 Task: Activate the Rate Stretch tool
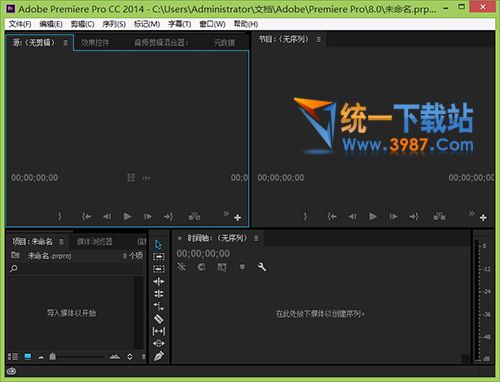coord(159,306)
